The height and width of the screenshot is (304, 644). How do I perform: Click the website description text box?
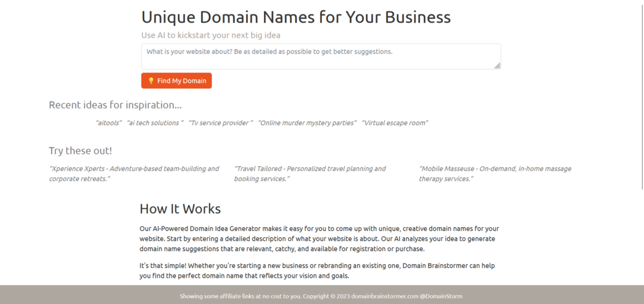coord(320,56)
